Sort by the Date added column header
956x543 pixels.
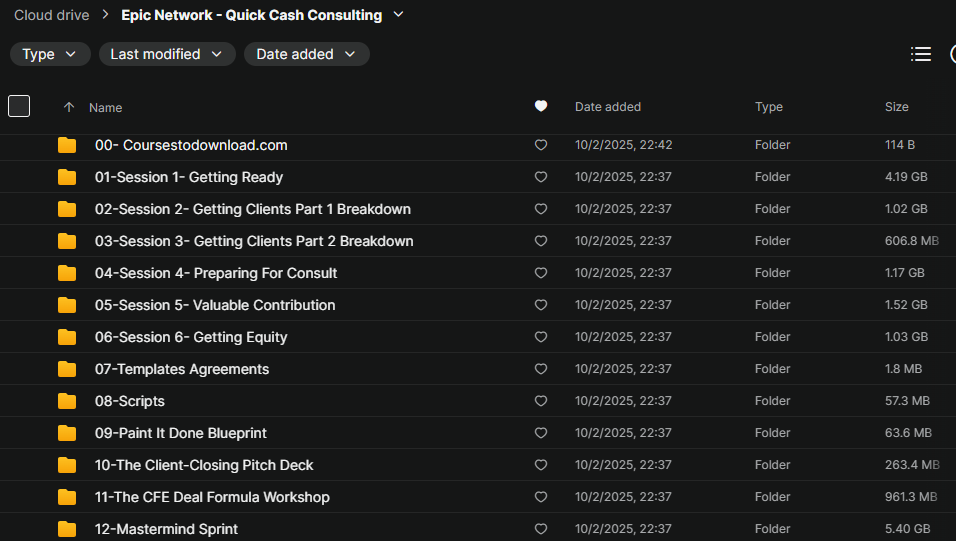click(607, 107)
